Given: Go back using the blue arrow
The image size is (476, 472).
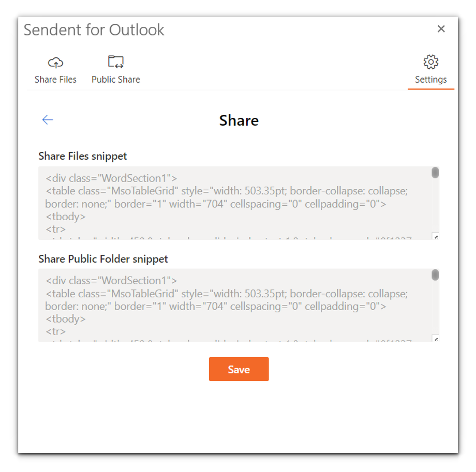Looking at the screenshot, I should coord(48,120).
